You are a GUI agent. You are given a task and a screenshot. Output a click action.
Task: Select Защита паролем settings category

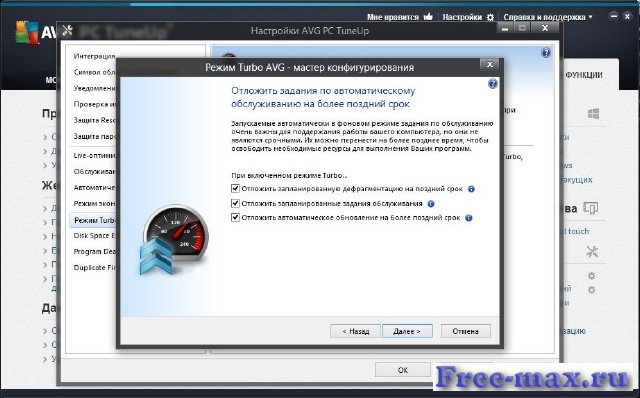[x=94, y=136]
